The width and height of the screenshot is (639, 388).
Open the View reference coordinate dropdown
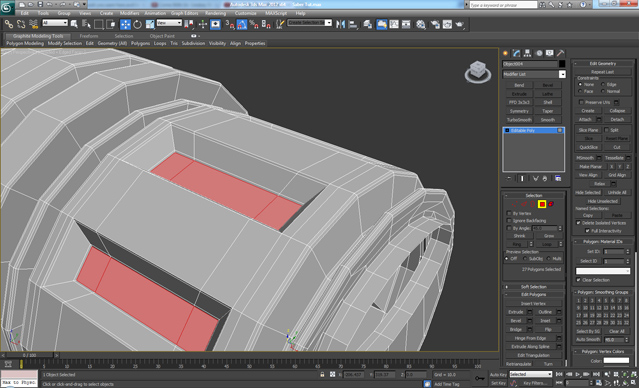click(x=169, y=23)
